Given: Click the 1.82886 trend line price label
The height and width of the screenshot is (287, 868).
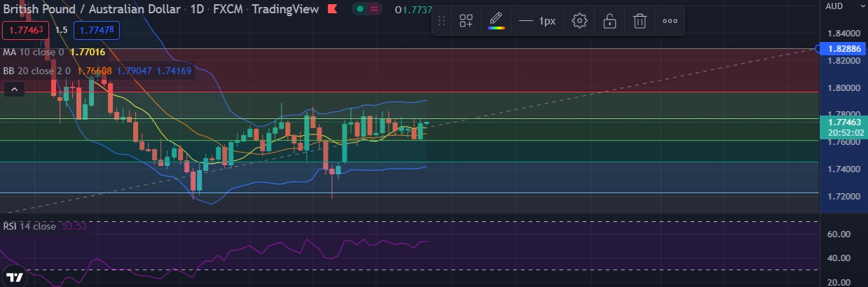Looking at the screenshot, I should [844, 48].
